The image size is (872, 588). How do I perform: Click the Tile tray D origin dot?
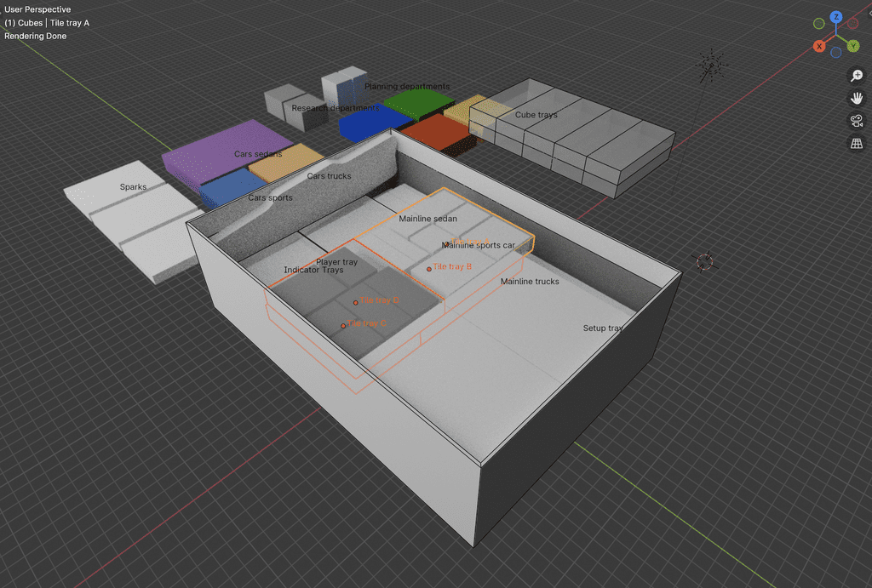click(x=355, y=302)
